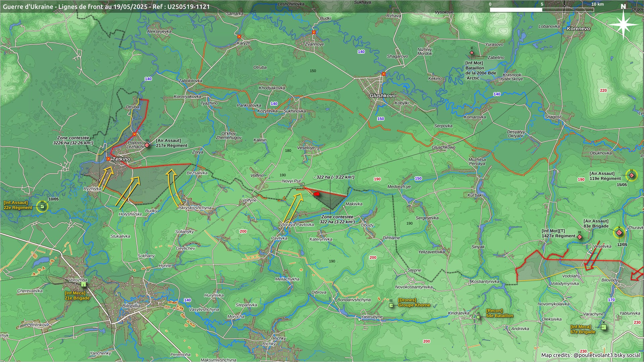Click the 54e Bataillon recon unit icon

point(479,316)
